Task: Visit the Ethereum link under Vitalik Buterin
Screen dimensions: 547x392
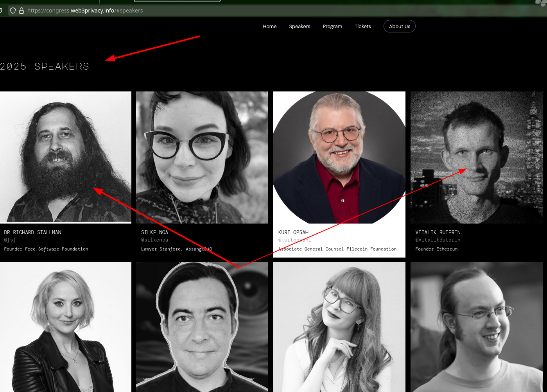Action: point(447,249)
